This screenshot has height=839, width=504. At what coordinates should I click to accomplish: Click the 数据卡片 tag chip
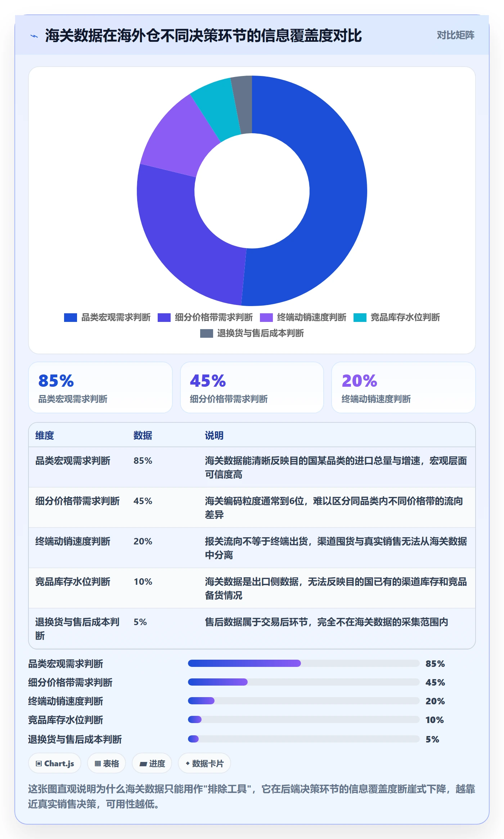point(204,763)
